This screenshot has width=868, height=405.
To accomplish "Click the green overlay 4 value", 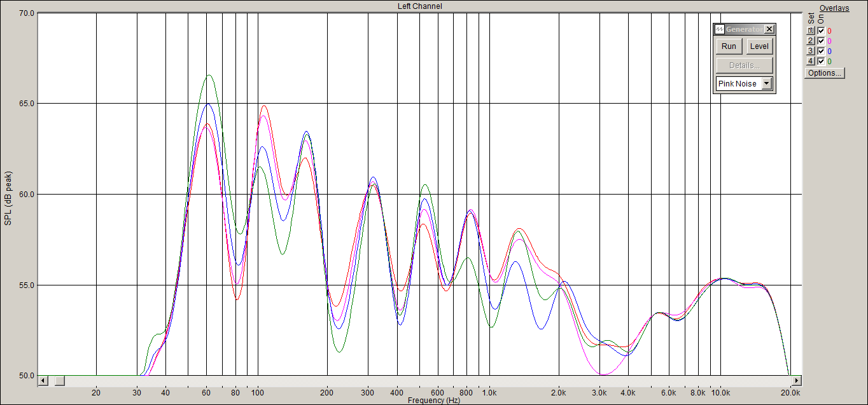I will [x=829, y=61].
